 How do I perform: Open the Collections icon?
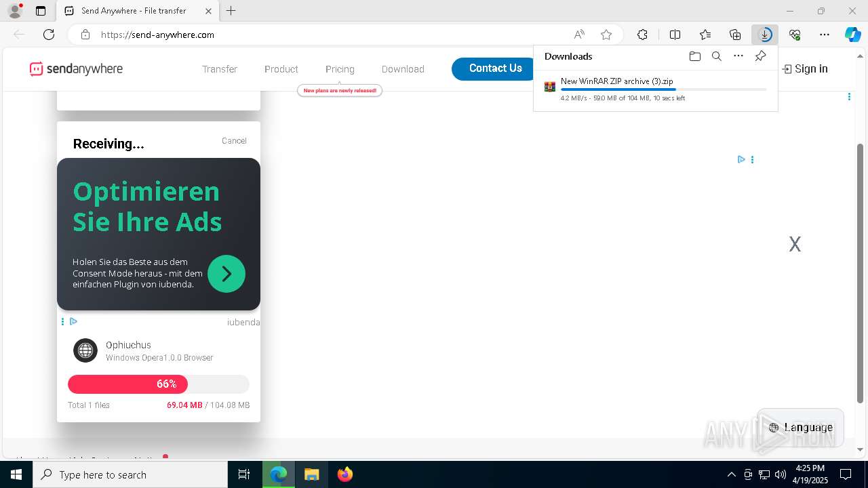[735, 35]
